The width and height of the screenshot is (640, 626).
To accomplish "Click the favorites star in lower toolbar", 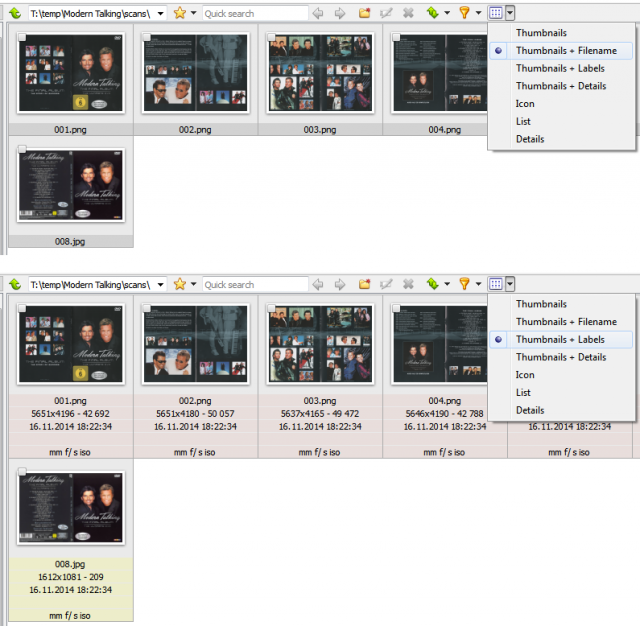I will coord(180,284).
